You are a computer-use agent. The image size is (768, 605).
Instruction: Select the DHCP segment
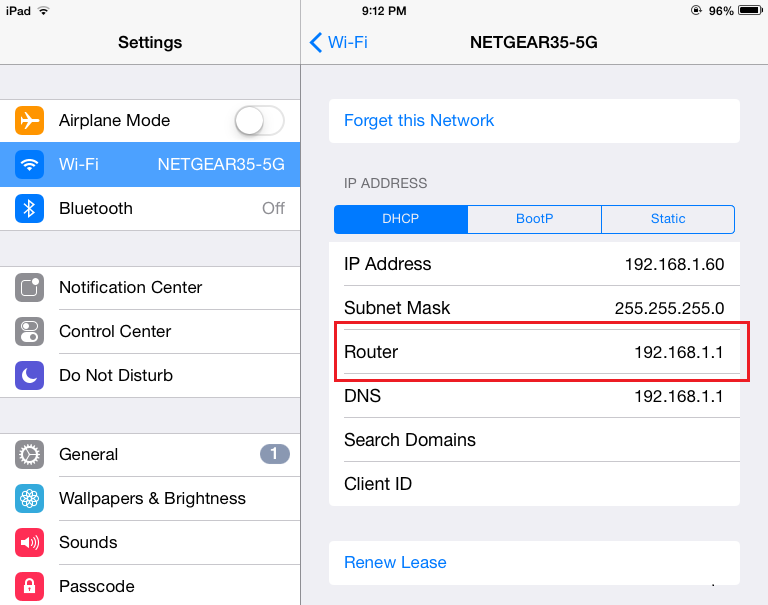point(401,219)
